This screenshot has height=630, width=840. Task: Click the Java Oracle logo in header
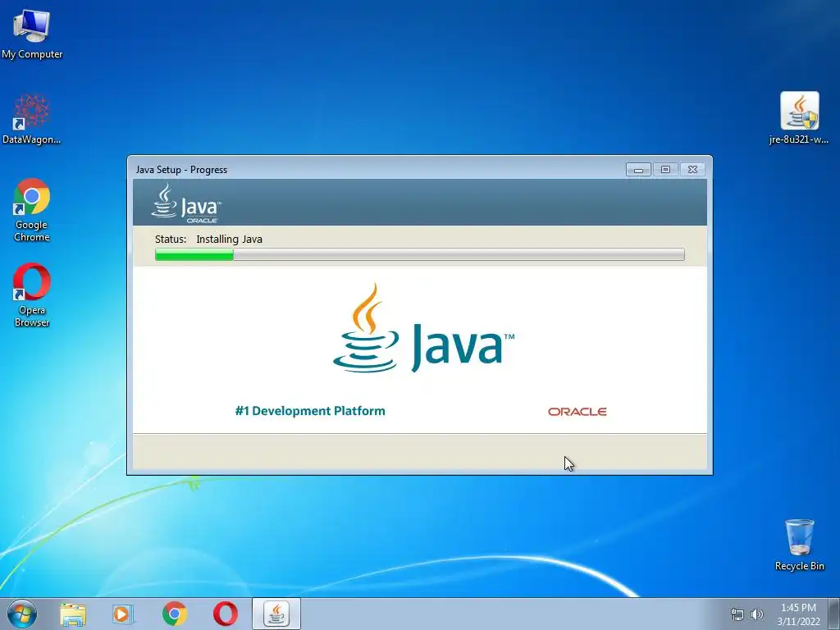(186, 203)
